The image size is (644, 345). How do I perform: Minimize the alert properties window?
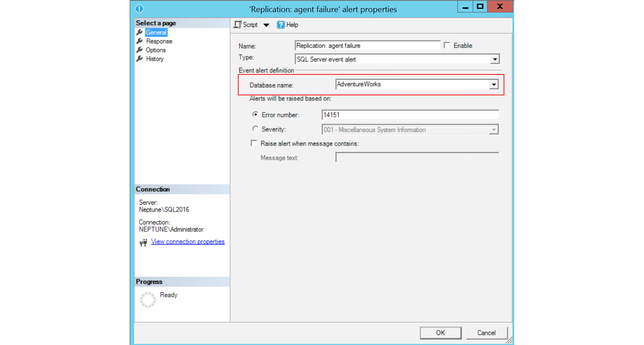coord(465,6)
